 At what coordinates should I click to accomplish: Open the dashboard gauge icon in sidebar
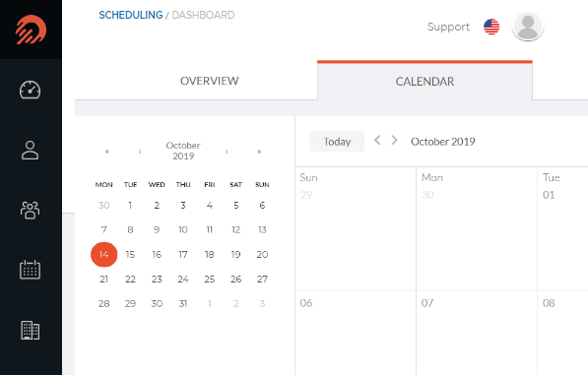click(x=30, y=90)
